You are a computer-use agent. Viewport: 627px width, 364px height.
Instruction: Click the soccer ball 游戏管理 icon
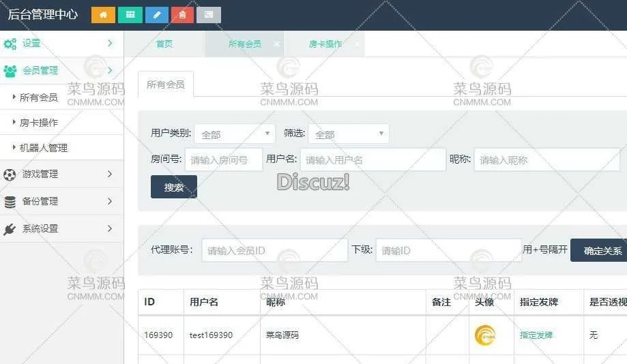(x=10, y=175)
